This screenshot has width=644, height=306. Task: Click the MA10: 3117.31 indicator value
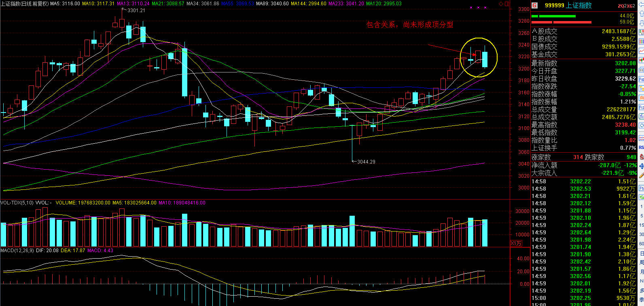point(98,3)
